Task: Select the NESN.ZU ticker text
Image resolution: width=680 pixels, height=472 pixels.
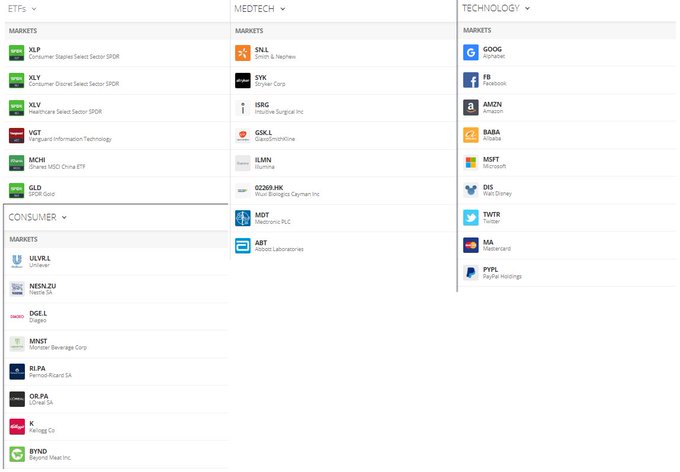Action: tap(42, 286)
